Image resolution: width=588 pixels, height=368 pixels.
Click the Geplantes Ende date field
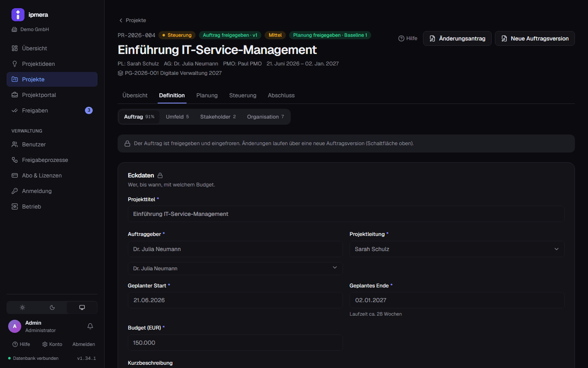(x=457, y=300)
